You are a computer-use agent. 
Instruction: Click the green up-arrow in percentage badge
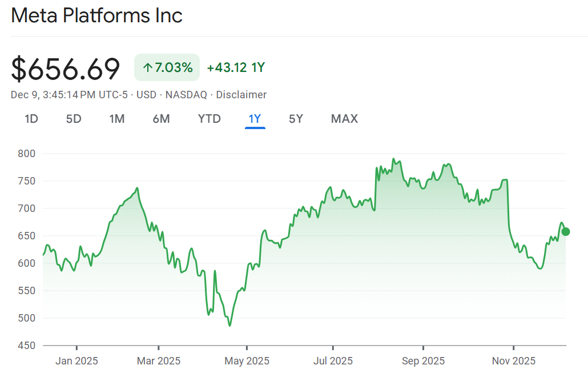[x=147, y=68]
